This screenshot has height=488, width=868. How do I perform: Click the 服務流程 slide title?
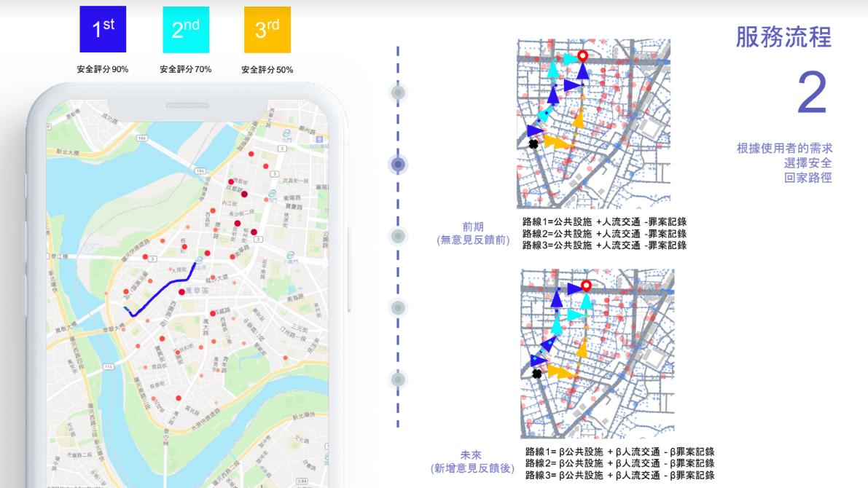(783, 37)
